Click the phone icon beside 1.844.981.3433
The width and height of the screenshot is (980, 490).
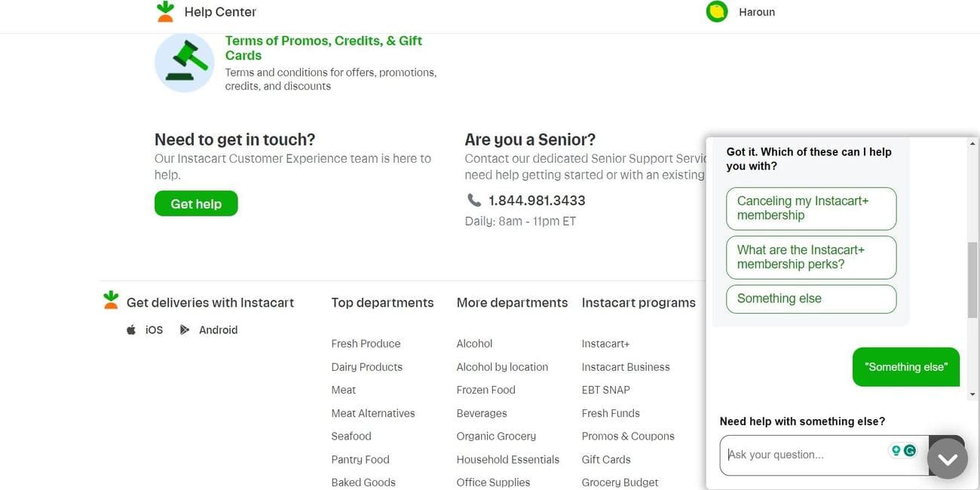tap(474, 199)
